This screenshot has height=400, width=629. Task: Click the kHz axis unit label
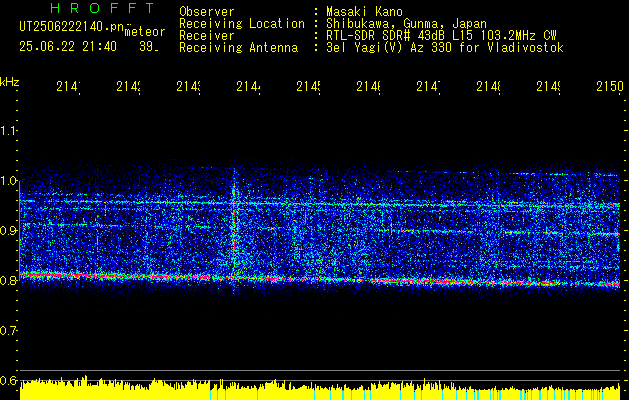tap(9, 82)
